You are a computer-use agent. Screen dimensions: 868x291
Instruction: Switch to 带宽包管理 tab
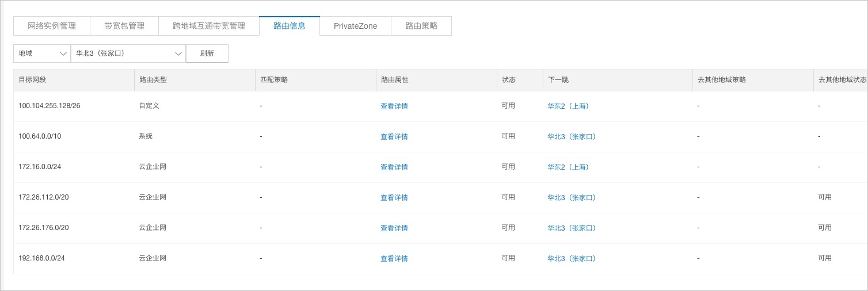(x=124, y=26)
